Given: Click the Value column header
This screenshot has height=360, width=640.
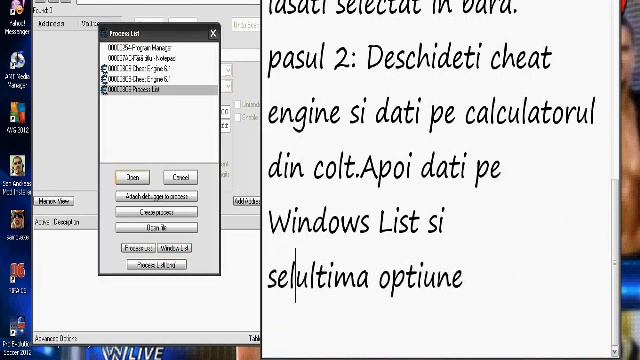Looking at the screenshot, I should tap(89, 24).
